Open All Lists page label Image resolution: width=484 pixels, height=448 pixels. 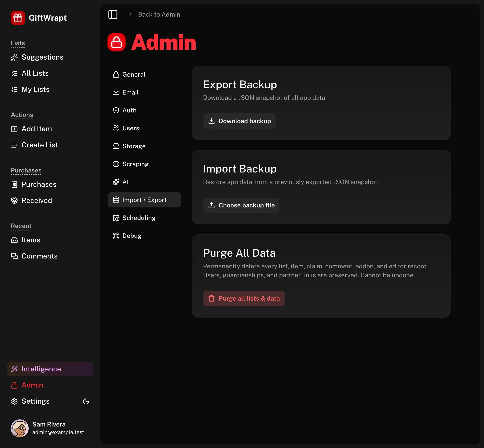tap(35, 73)
